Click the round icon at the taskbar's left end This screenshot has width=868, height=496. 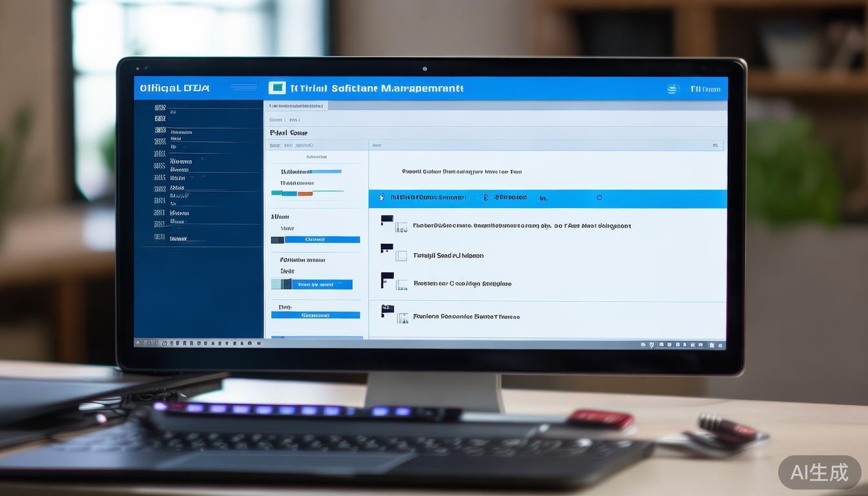tap(164, 344)
